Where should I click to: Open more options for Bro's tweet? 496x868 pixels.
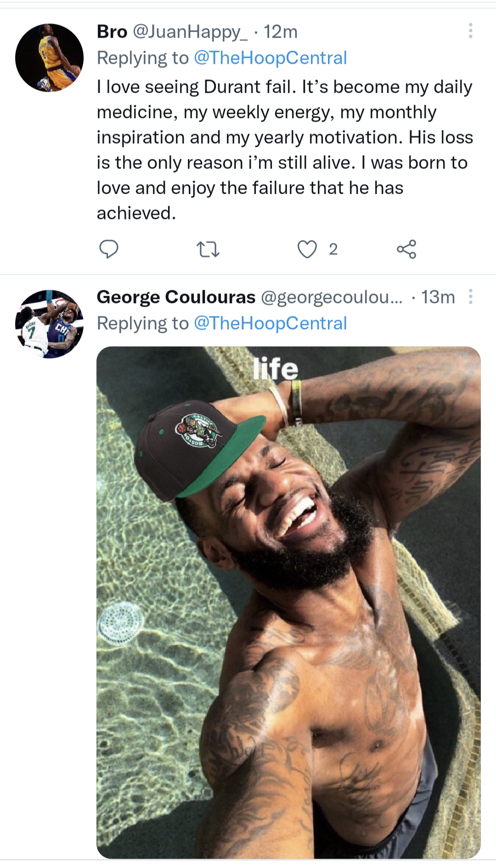click(470, 31)
